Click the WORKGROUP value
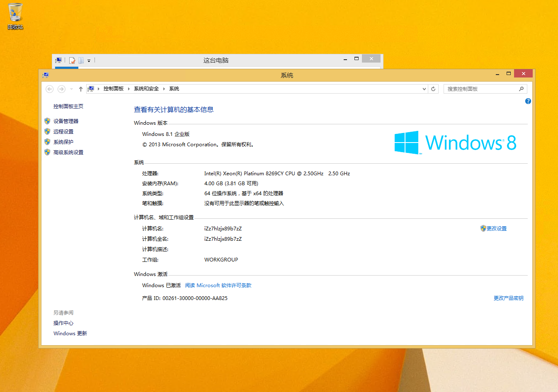 pyautogui.click(x=221, y=259)
